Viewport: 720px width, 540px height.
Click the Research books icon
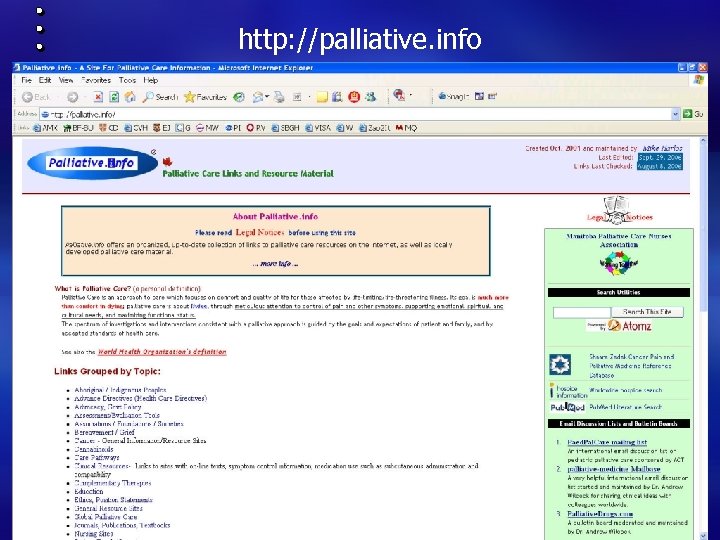point(337,97)
